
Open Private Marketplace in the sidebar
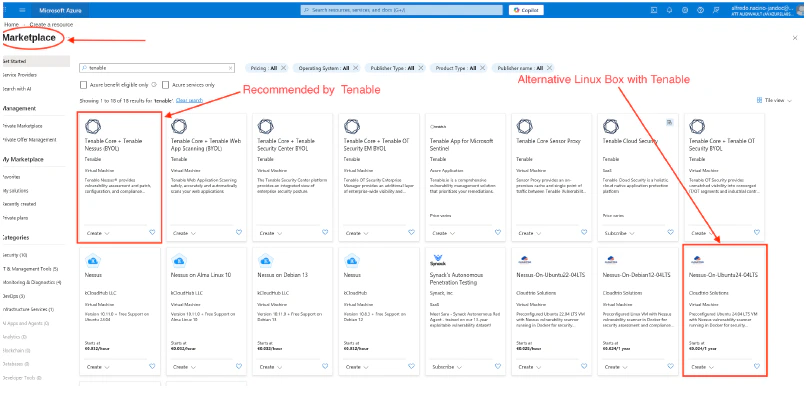(22, 126)
